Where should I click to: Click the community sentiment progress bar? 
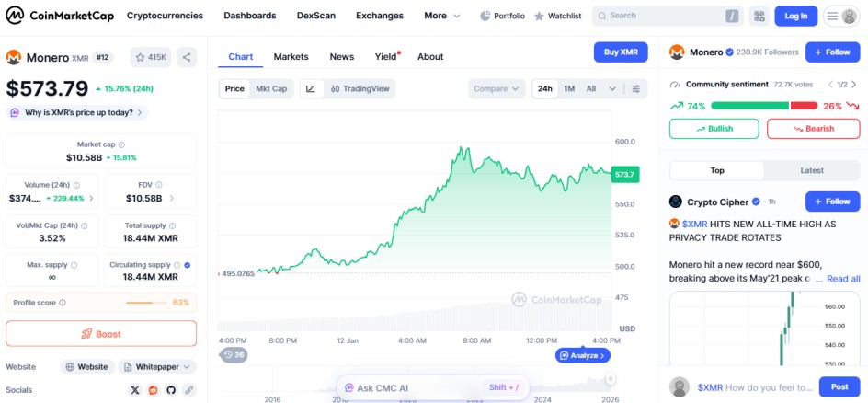tap(764, 106)
